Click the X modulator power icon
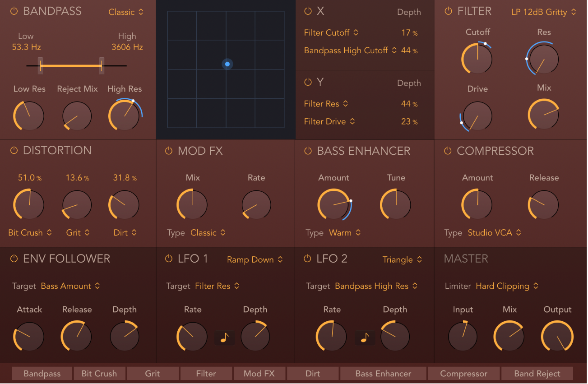 (308, 11)
